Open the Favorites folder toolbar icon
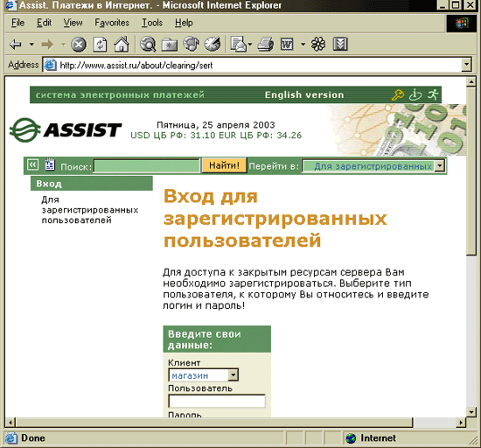 (x=170, y=45)
